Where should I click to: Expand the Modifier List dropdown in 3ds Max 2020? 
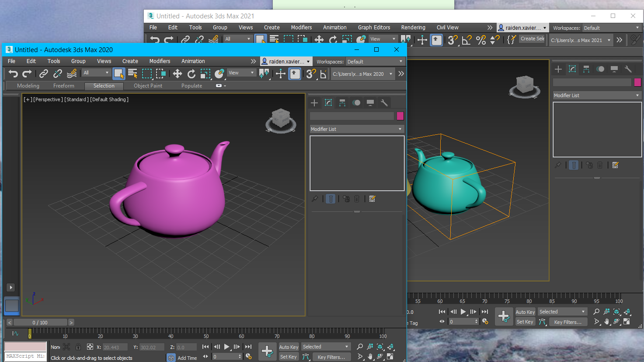coord(356,129)
